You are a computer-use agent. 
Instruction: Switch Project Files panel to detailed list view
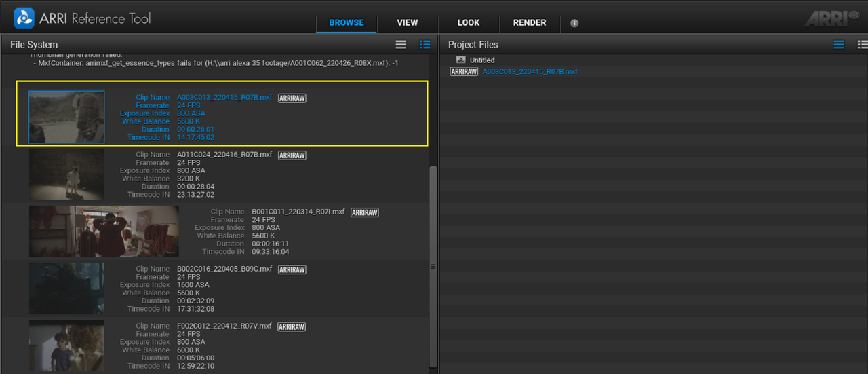tap(863, 44)
